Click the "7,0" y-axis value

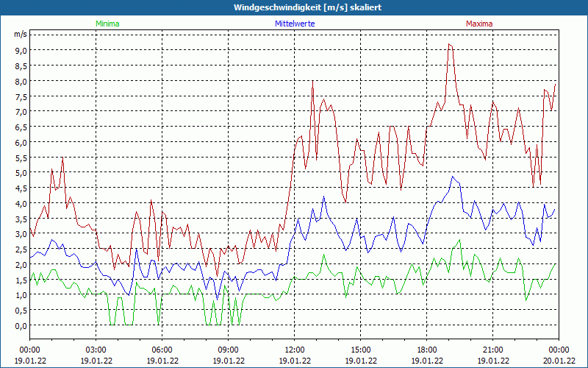click(x=21, y=112)
